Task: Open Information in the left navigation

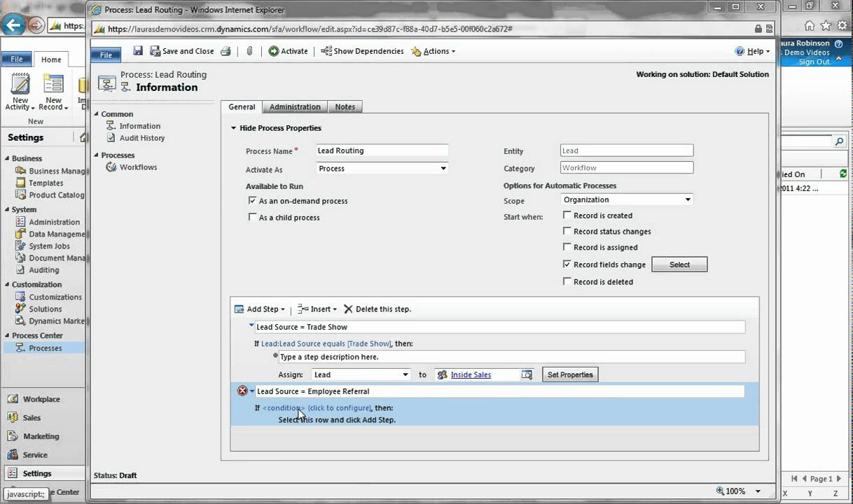Action: pyautogui.click(x=139, y=126)
